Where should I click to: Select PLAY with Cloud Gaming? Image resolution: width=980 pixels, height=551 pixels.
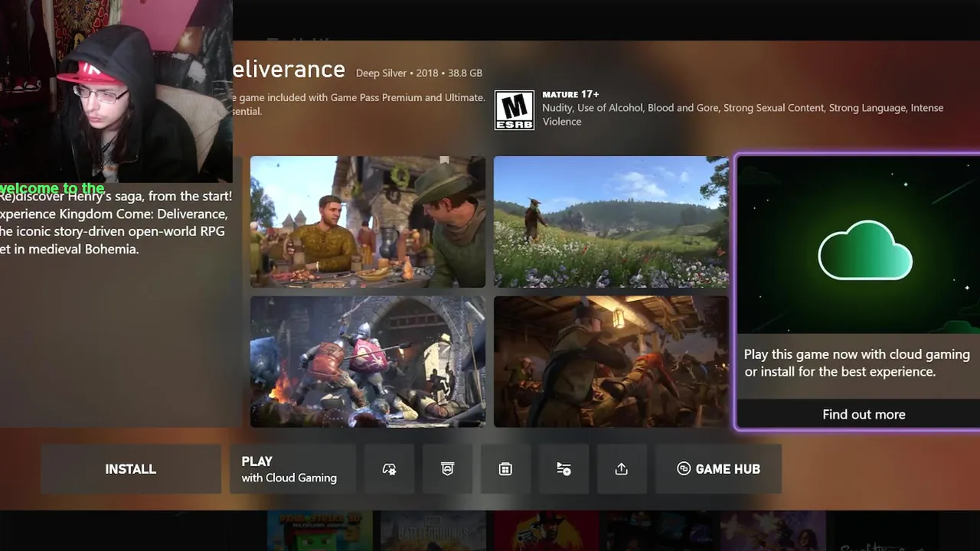click(x=293, y=469)
